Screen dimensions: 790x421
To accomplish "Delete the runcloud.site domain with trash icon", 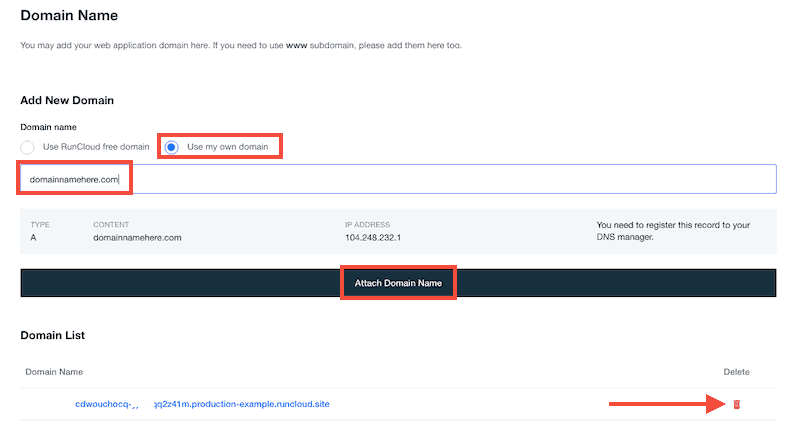I will (737, 404).
